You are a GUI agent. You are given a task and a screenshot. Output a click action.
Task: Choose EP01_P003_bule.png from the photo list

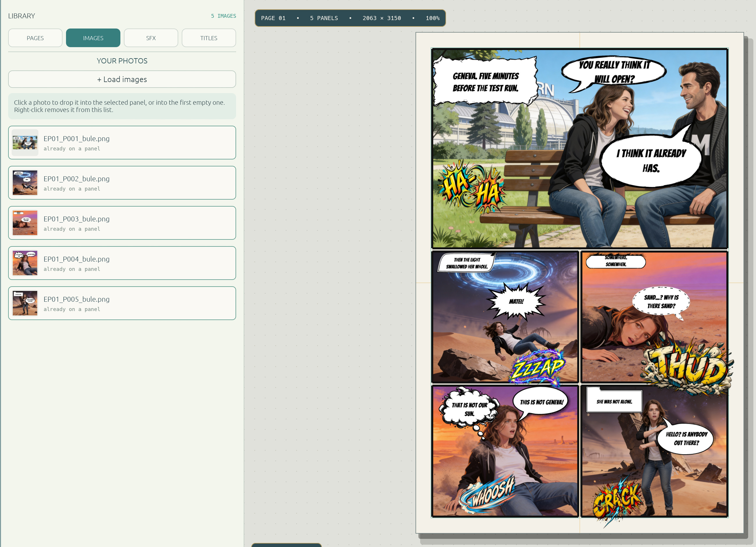pos(122,223)
